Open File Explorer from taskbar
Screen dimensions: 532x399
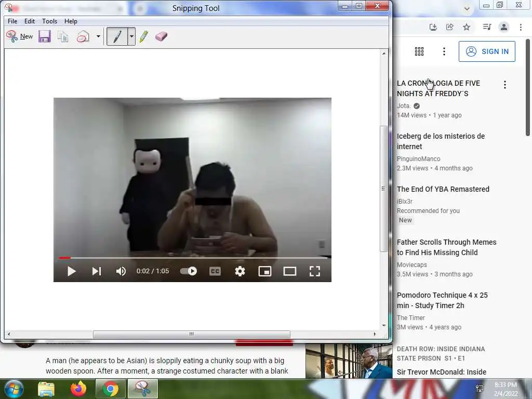pyautogui.click(x=46, y=389)
